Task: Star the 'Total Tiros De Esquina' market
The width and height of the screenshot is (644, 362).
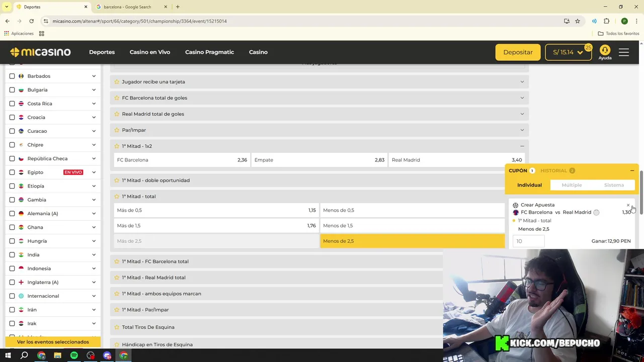Action: coord(117,327)
